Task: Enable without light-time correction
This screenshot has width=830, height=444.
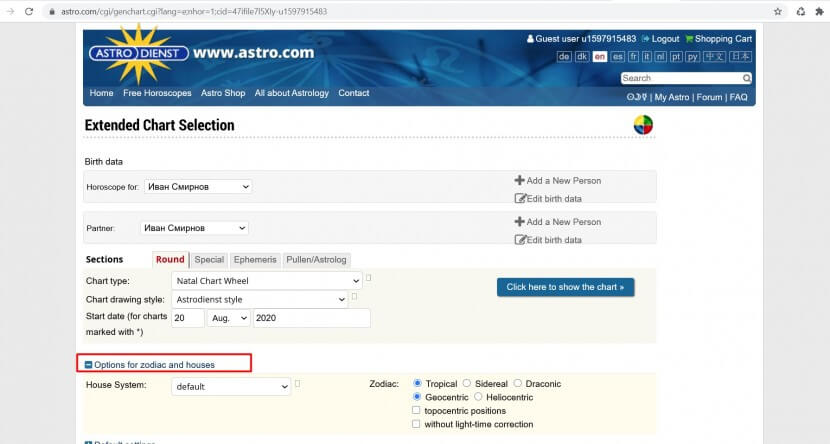Action: click(x=416, y=424)
